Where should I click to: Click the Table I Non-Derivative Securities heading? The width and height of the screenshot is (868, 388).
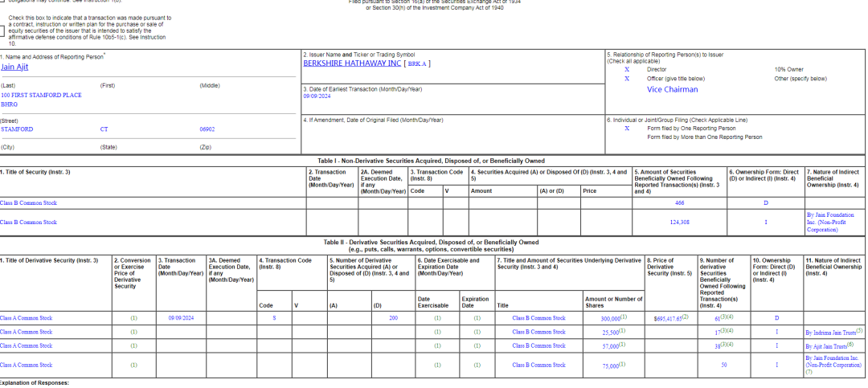(432, 161)
